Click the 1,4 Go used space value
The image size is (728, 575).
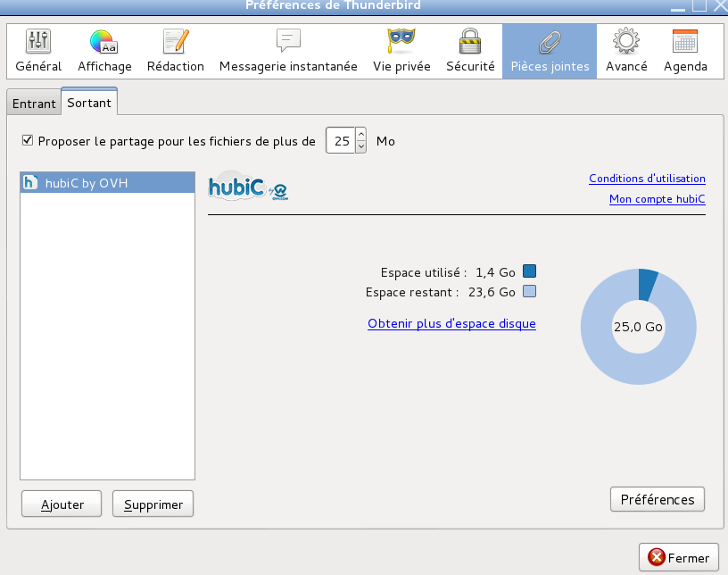tap(495, 272)
